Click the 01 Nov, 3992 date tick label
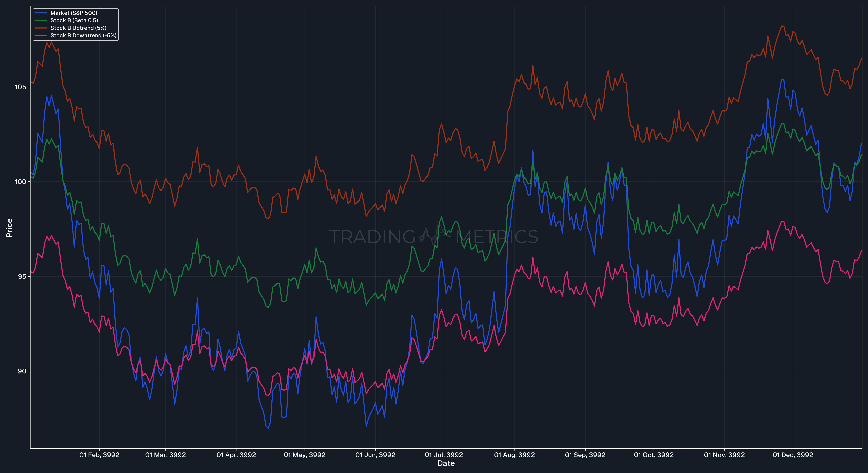 tap(725, 455)
